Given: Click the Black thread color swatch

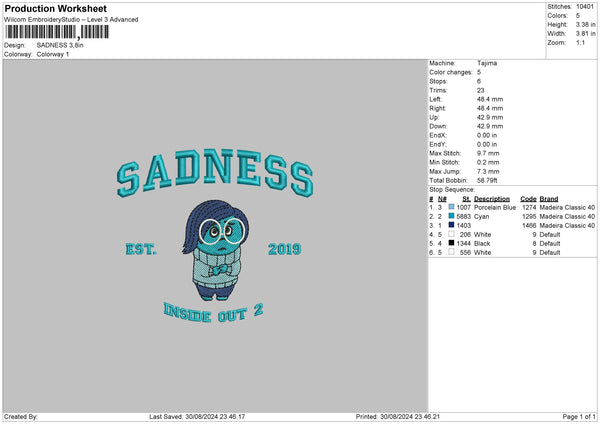Looking at the screenshot, I should pyautogui.click(x=452, y=243).
